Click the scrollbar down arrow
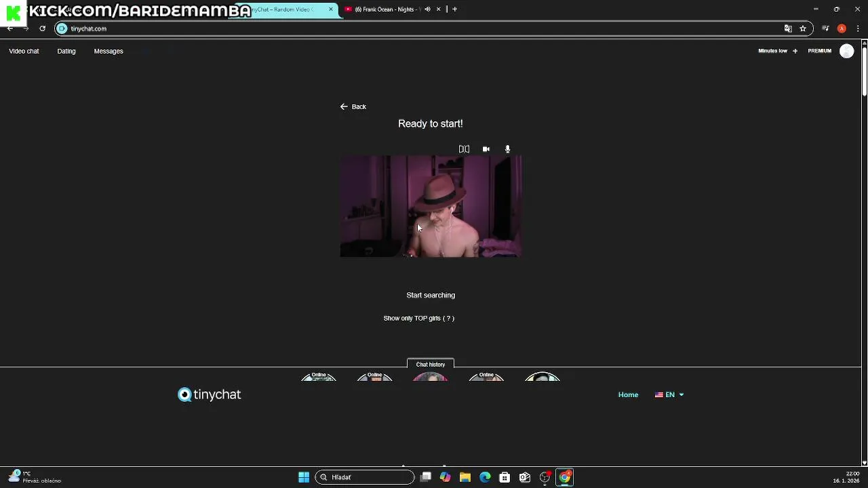The height and width of the screenshot is (488, 868). tap(864, 463)
